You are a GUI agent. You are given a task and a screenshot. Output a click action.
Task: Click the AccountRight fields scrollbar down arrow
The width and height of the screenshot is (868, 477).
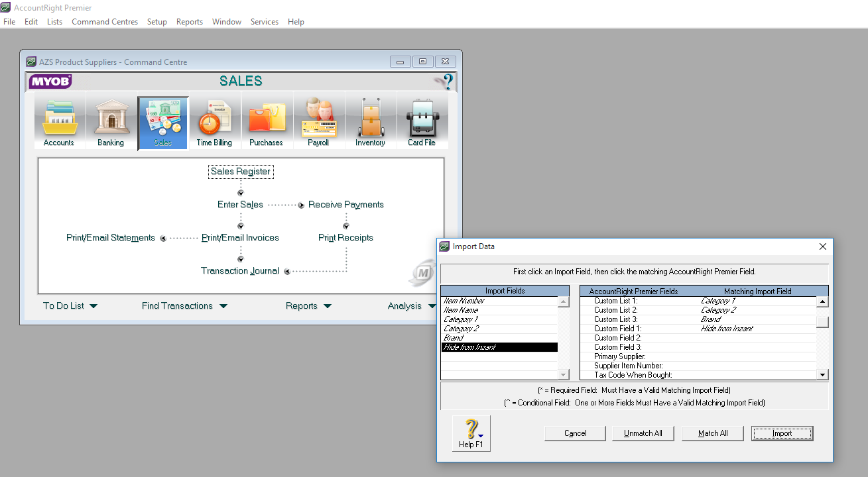point(823,375)
